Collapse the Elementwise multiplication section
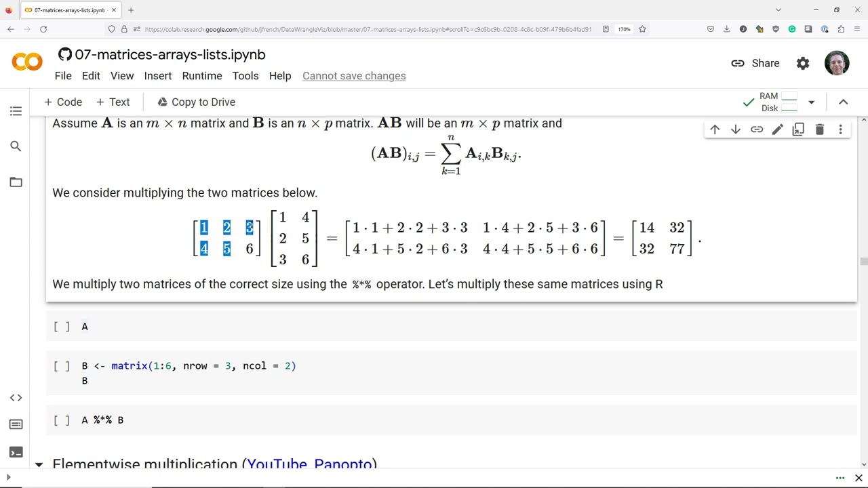868x488 pixels. click(39, 464)
